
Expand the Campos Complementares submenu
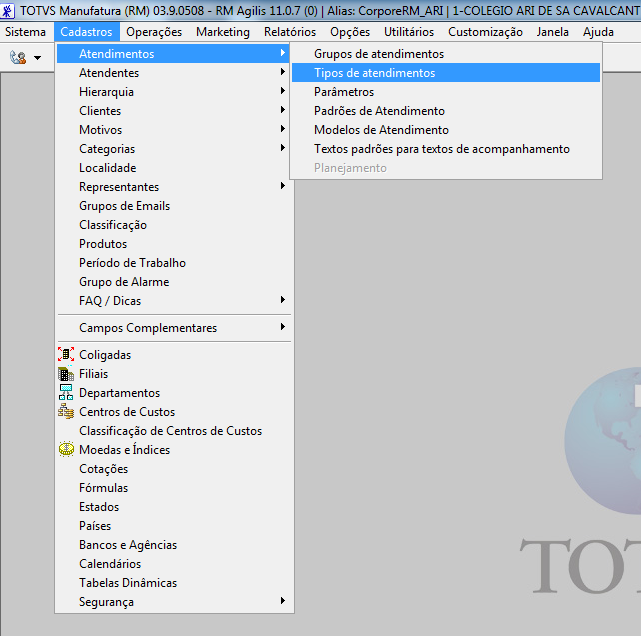[175, 327]
